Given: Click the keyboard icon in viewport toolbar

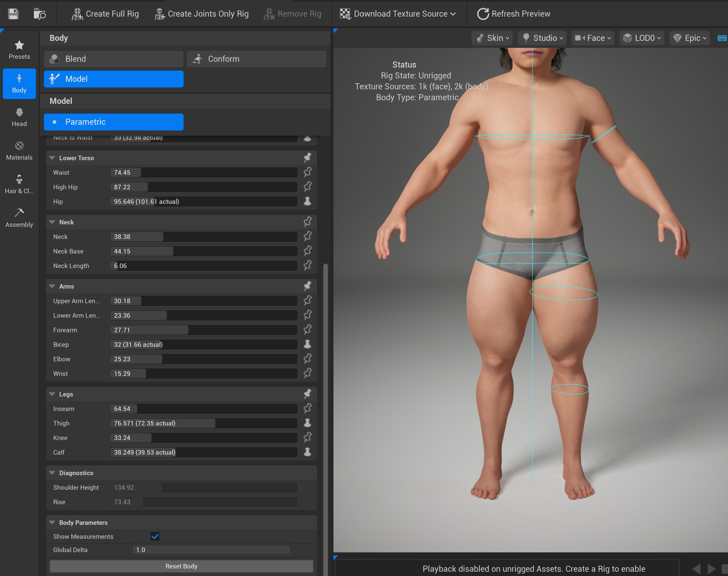Looking at the screenshot, I should tap(722, 38).
